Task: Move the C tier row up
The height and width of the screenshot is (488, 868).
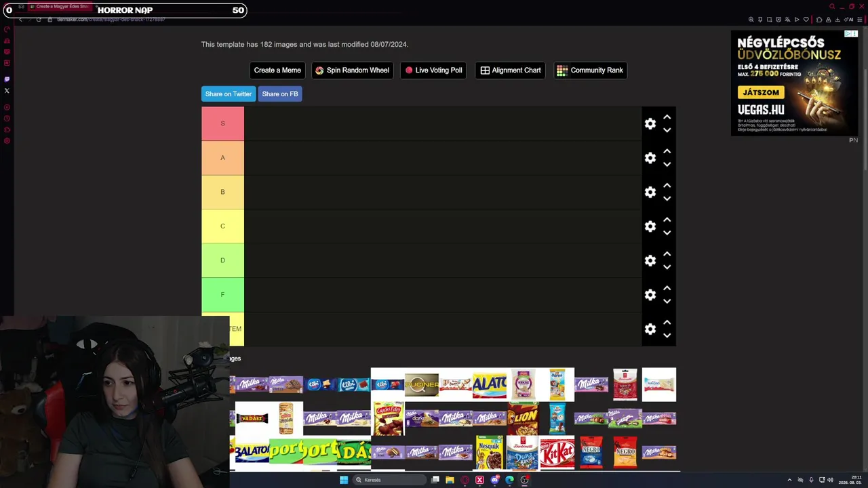Action: 667,220
